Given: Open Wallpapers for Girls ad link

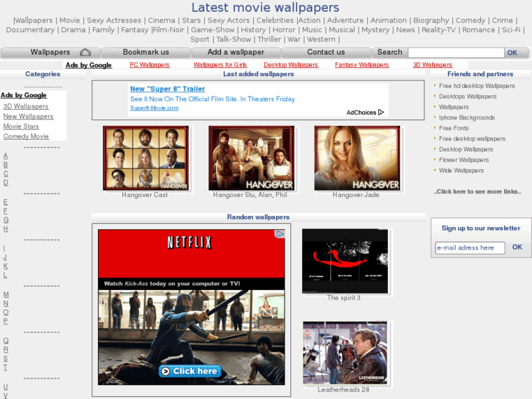Looking at the screenshot, I should pyautogui.click(x=220, y=64).
